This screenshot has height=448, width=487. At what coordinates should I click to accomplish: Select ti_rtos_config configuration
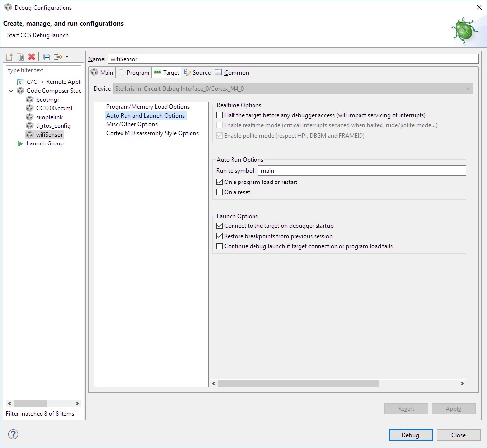53,125
